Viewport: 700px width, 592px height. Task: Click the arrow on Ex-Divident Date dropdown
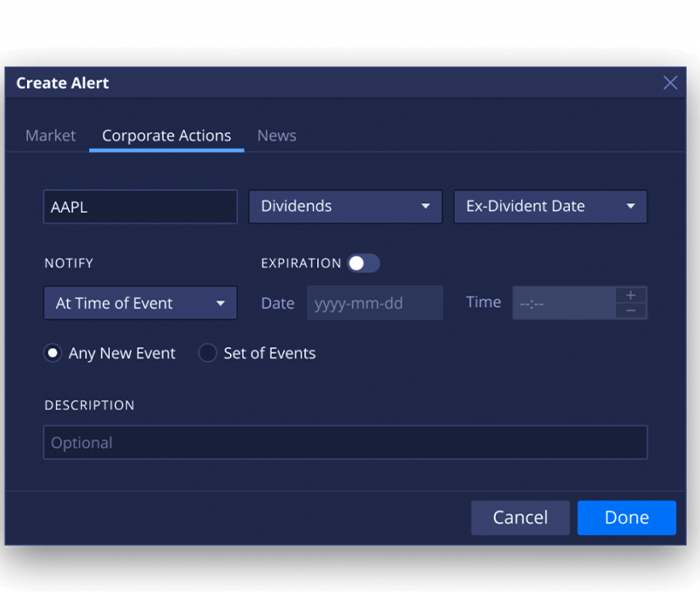point(630,207)
